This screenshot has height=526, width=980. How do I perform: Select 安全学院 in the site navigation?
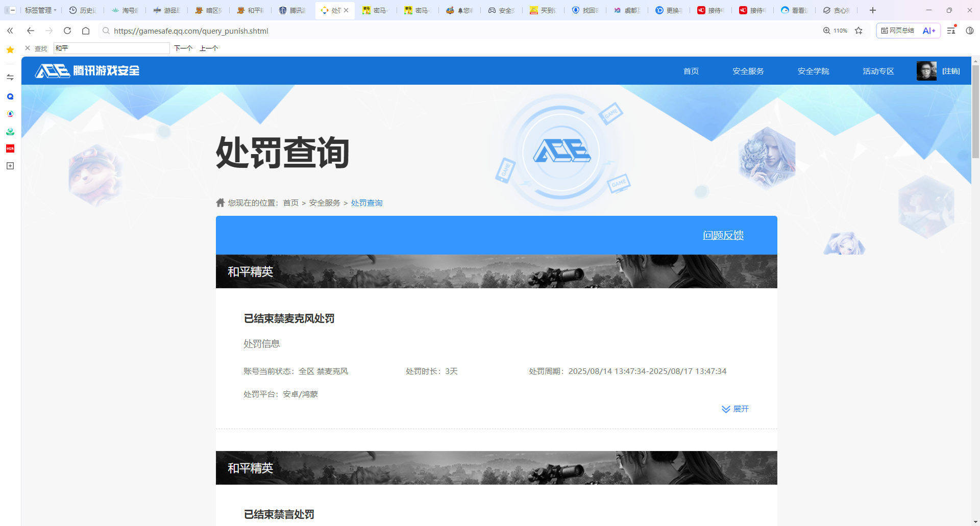(813, 71)
